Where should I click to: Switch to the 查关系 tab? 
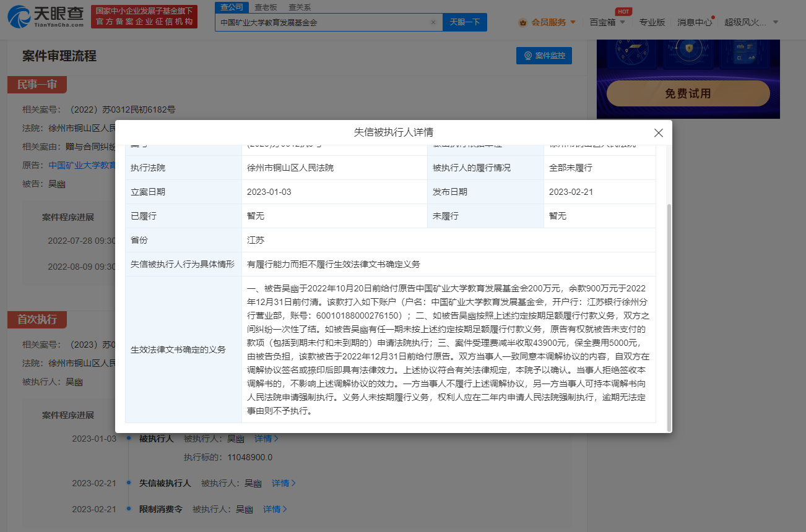pyautogui.click(x=300, y=7)
